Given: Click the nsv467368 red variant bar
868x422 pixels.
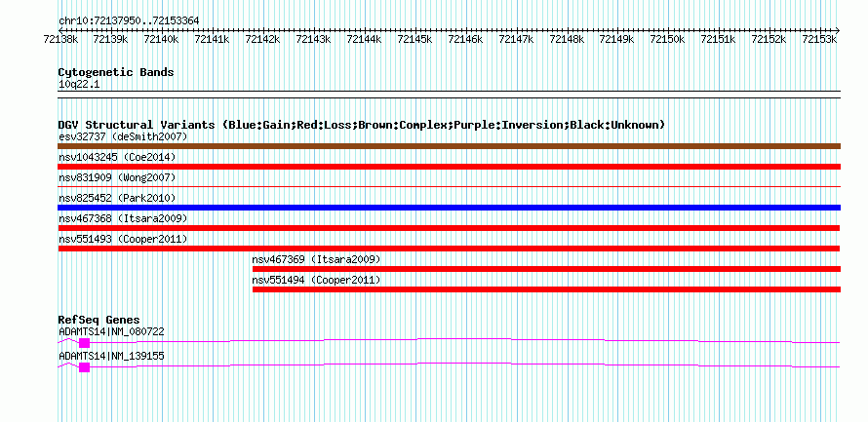Looking at the screenshot, I should [x=449, y=228].
